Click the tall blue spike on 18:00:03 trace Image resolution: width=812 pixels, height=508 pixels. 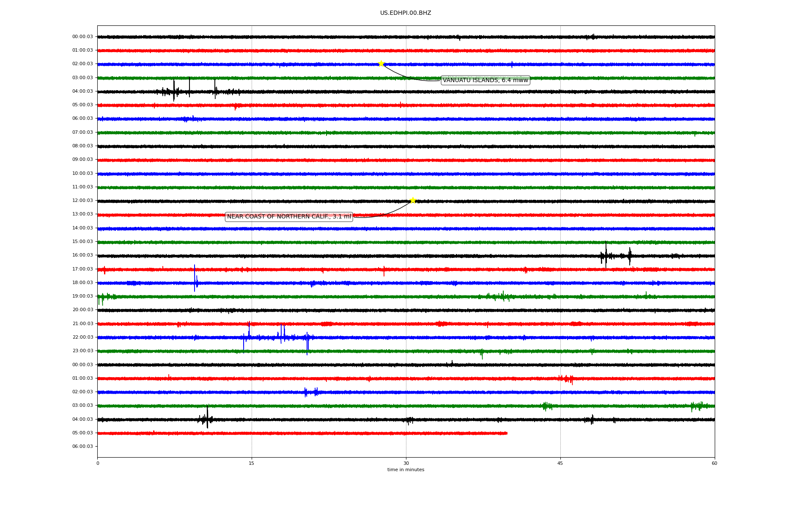pyautogui.click(x=195, y=279)
